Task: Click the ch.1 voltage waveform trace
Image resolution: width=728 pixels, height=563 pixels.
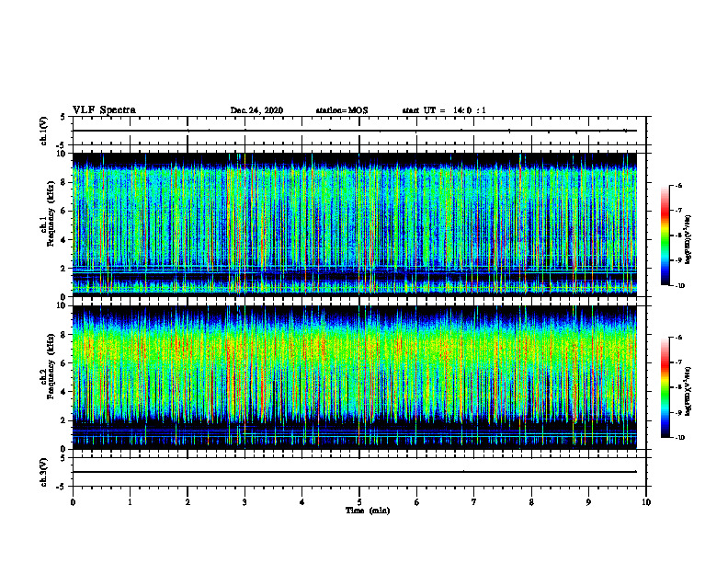Action: (x=355, y=131)
